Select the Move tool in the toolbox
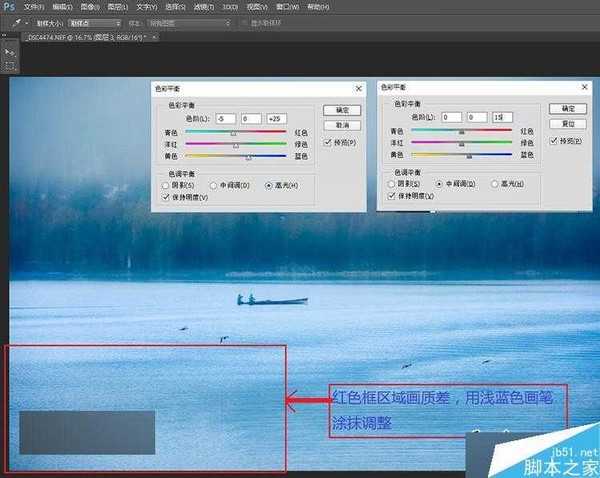 pos(10,52)
